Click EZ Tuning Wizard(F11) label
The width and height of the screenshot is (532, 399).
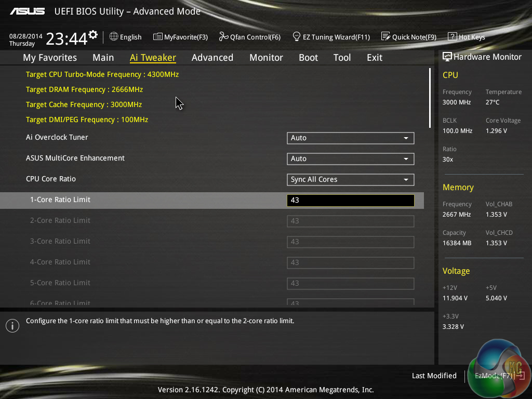coord(336,37)
